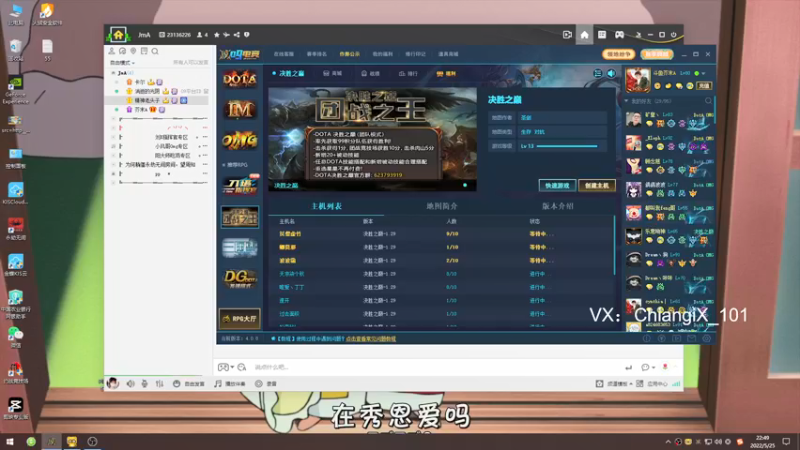Open emoji picker in YY chat input bar
The image size is (800, 450).
coord(242,367)
